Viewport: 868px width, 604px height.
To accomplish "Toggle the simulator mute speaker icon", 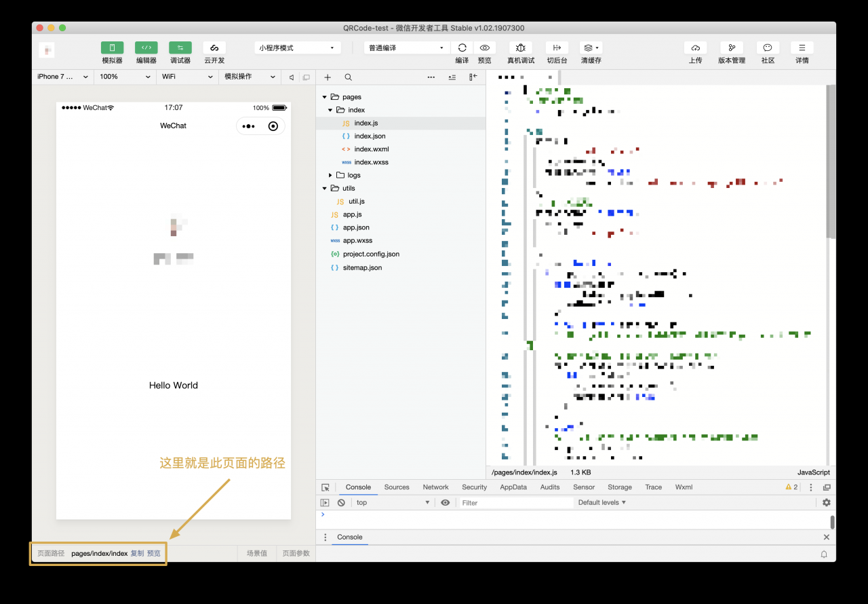I will [x=292, y=77].
